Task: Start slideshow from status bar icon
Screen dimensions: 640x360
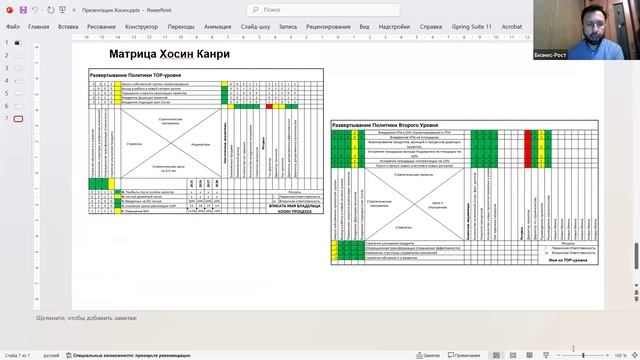Action: pos(546,356)
